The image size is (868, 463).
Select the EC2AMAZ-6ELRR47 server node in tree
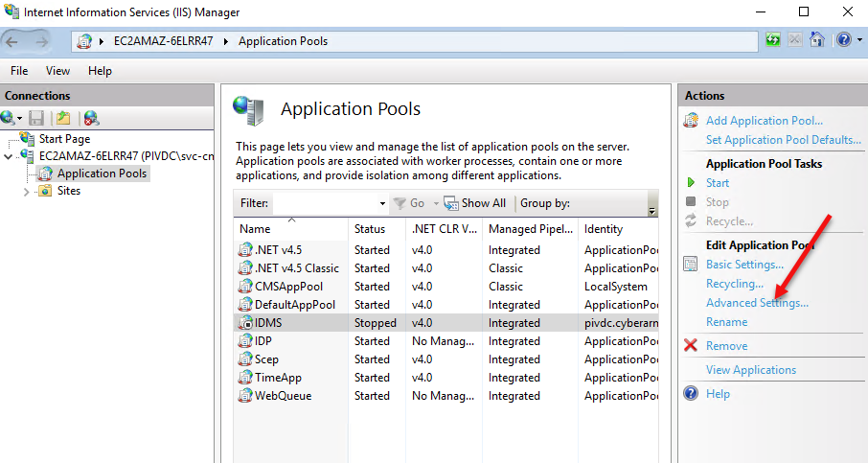(126, 155)
